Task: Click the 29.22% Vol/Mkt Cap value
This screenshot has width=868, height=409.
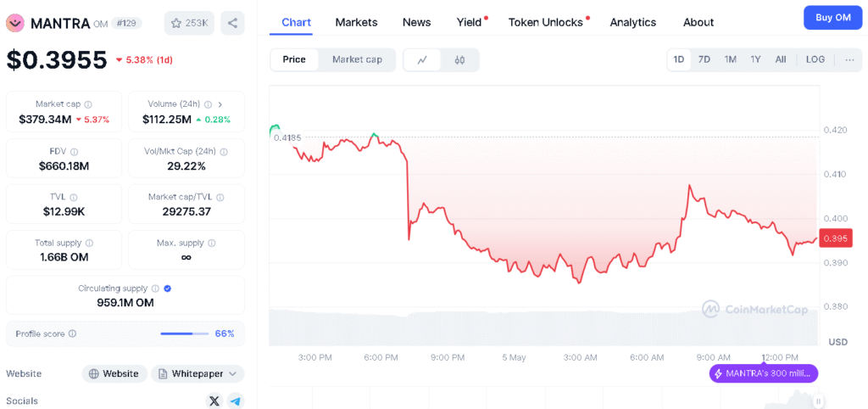Action: pyautogui.click(x=186, y=165)
